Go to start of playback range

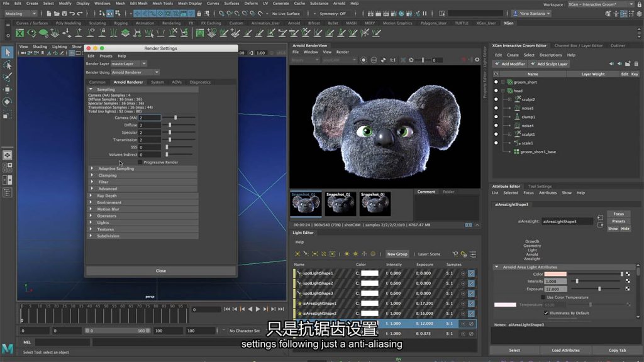click(x=227, y=309)
